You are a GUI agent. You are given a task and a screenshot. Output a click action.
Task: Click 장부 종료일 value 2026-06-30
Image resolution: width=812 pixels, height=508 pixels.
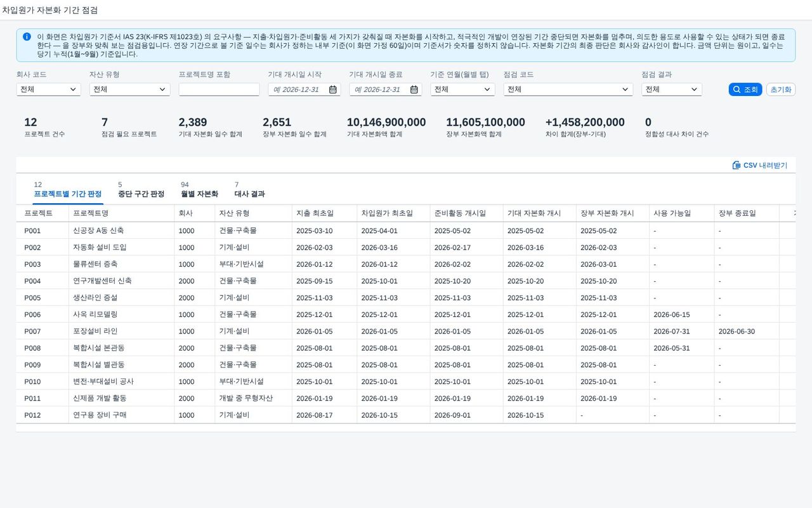(737, 331)
